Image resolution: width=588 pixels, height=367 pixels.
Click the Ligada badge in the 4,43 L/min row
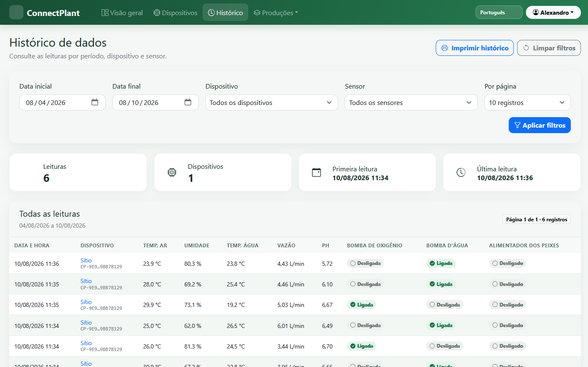441,263
